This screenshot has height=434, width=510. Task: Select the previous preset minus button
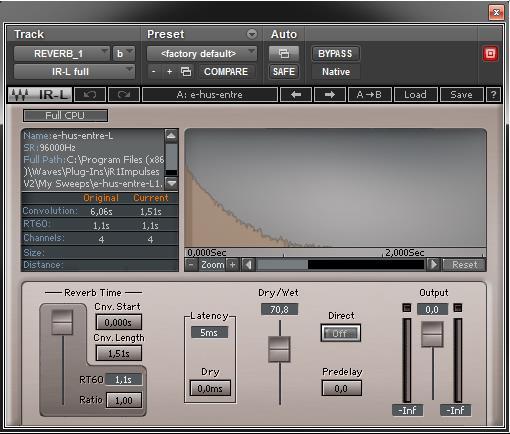pyautogui.click(x=153, y=72)
